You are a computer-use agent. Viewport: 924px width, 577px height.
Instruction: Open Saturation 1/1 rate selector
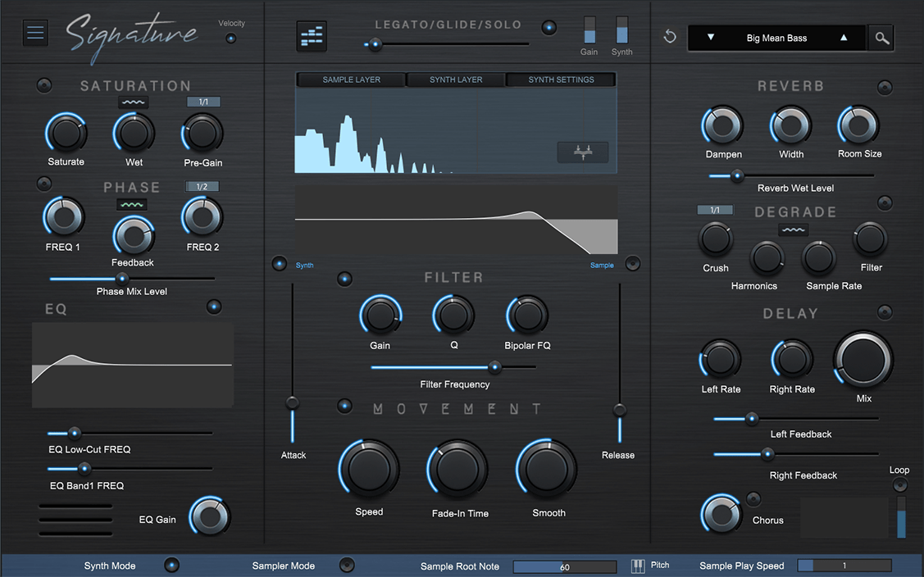pos(203,102)
